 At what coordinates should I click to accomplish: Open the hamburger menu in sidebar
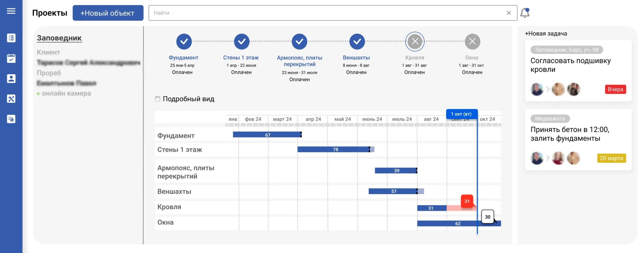(11, 11)
